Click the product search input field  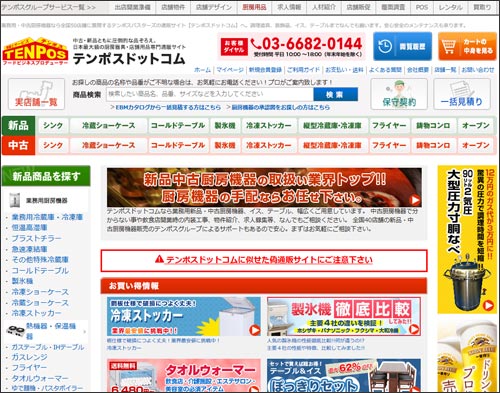[210, 94]
